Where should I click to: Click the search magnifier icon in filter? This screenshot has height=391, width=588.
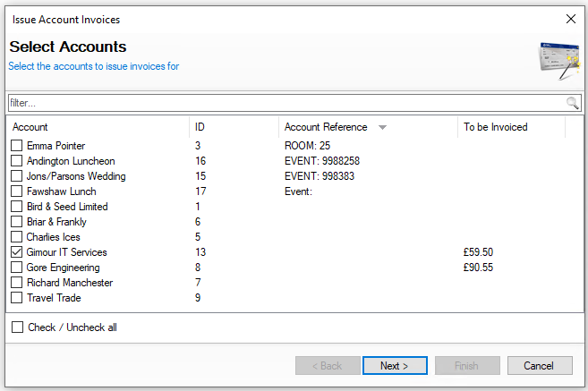[573, 103]
